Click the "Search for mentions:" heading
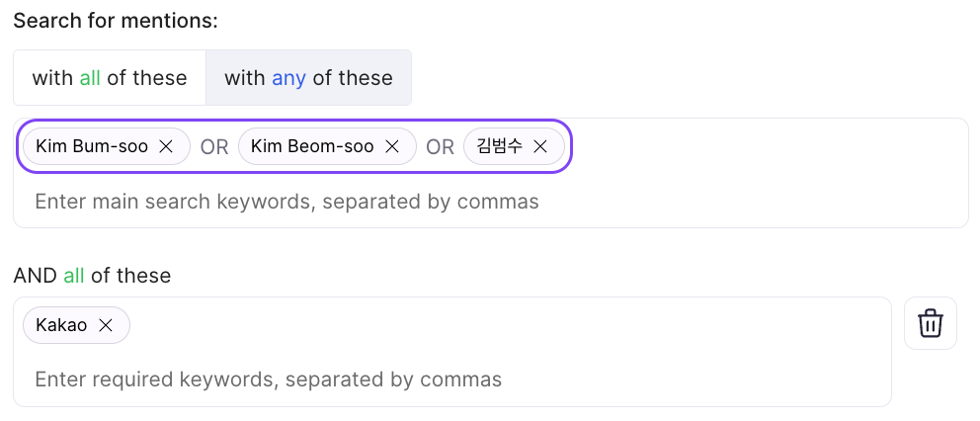 (116, 21)
